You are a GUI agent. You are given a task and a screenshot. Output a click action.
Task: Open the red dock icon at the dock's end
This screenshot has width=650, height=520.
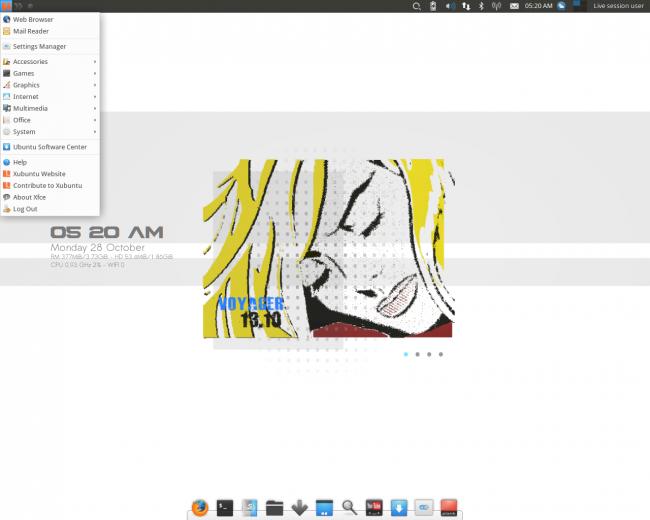[x=449, y=508]
